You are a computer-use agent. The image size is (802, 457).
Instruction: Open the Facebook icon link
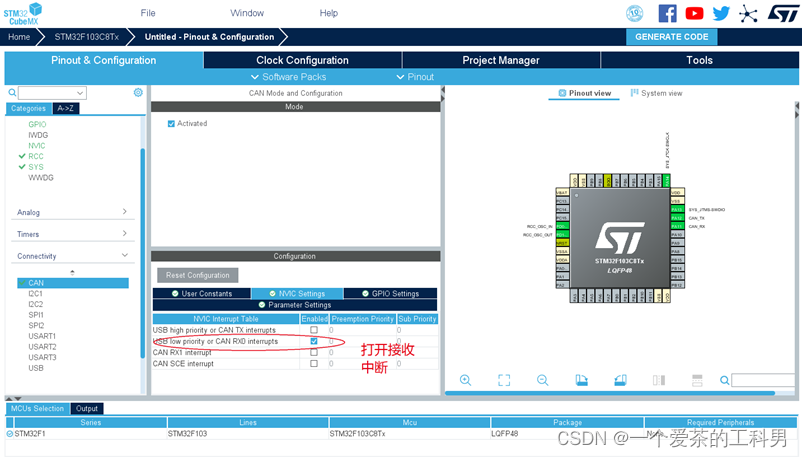[667, 13]
